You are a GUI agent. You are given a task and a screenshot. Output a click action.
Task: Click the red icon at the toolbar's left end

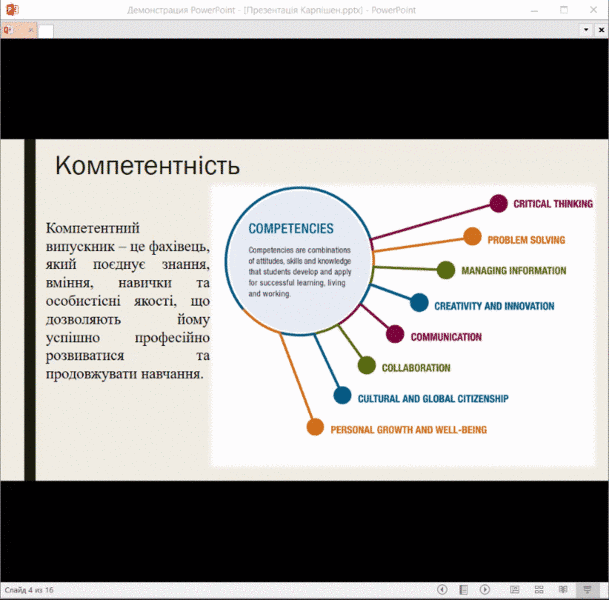pyautogui.click(x=8, y=31)
